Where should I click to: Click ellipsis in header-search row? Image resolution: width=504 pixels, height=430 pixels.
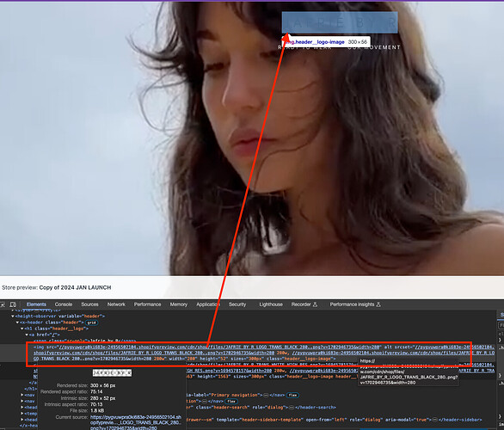(292, 408)
